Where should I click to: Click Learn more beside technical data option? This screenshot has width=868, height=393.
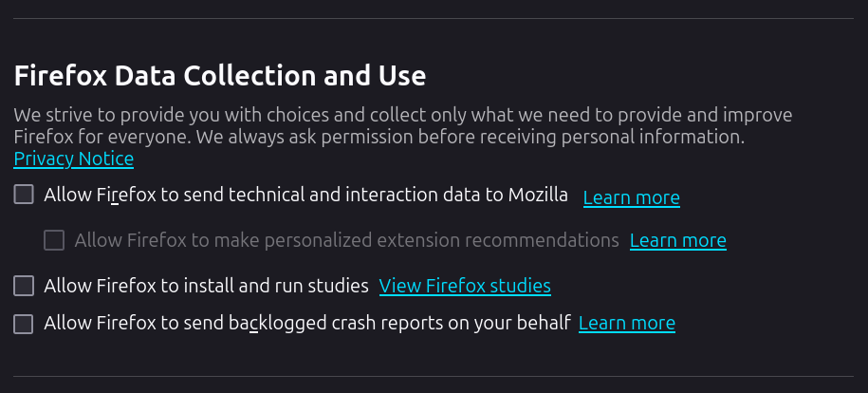(x=631, y=197)
